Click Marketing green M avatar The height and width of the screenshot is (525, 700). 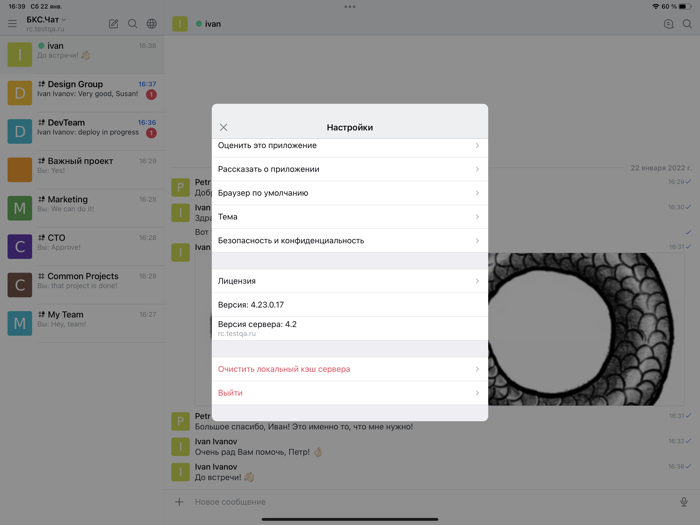click(x=20, y=208)
